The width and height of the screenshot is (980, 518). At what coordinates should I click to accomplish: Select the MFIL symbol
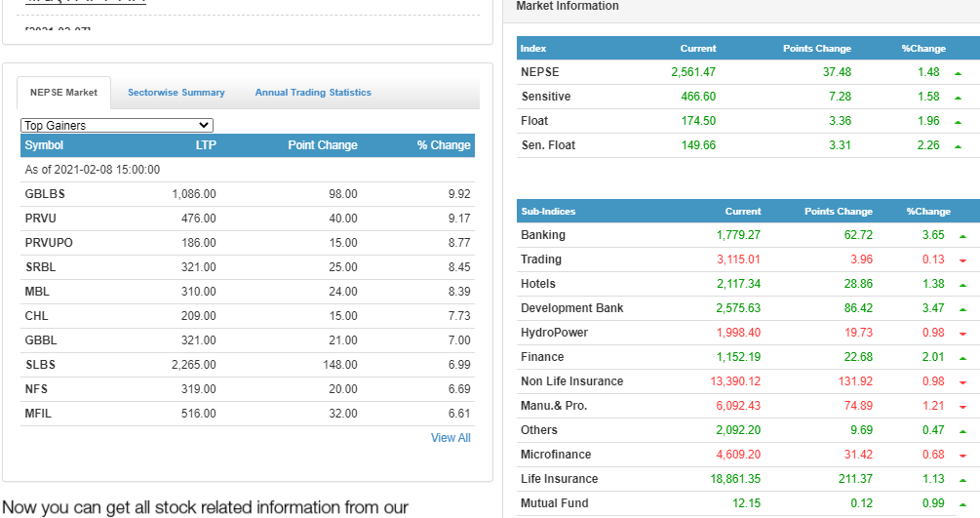pyautogui.click(x=38, y=414)
